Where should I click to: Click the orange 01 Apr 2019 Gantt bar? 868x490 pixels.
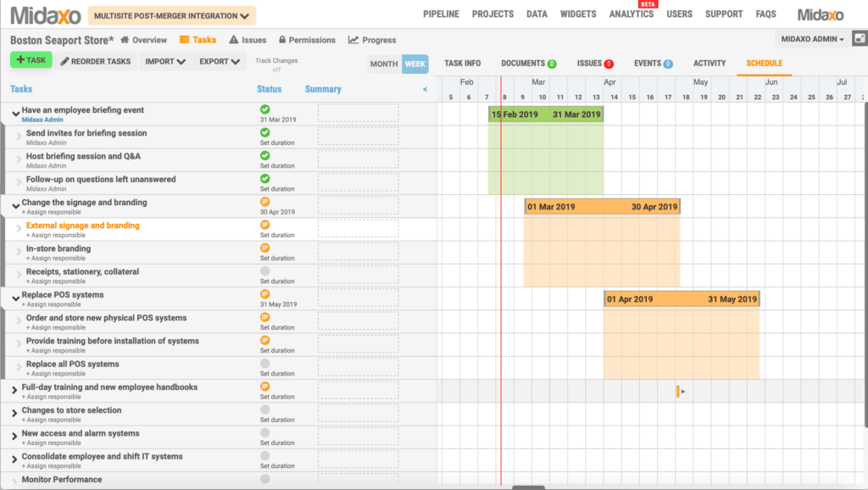coord(682,299)
